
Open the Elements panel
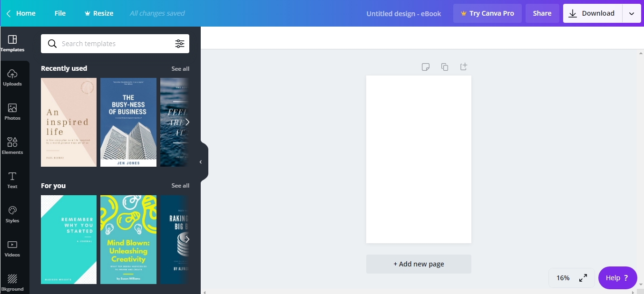tap(12, 145)
